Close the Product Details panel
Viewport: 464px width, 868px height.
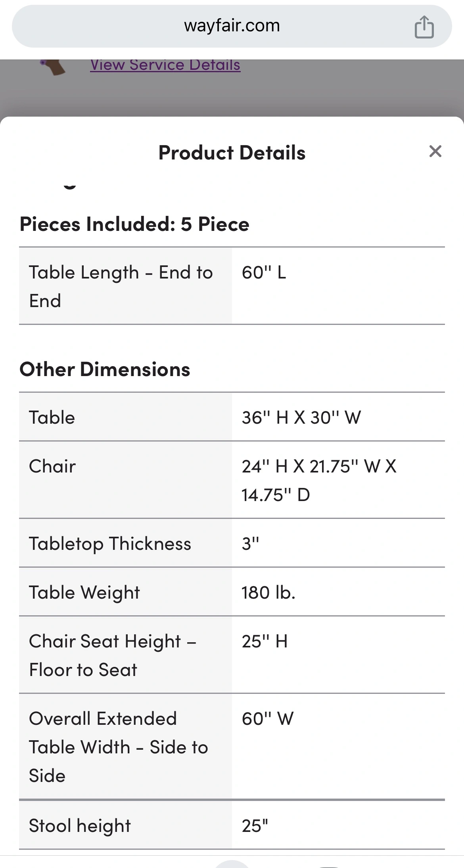(435, 152)
